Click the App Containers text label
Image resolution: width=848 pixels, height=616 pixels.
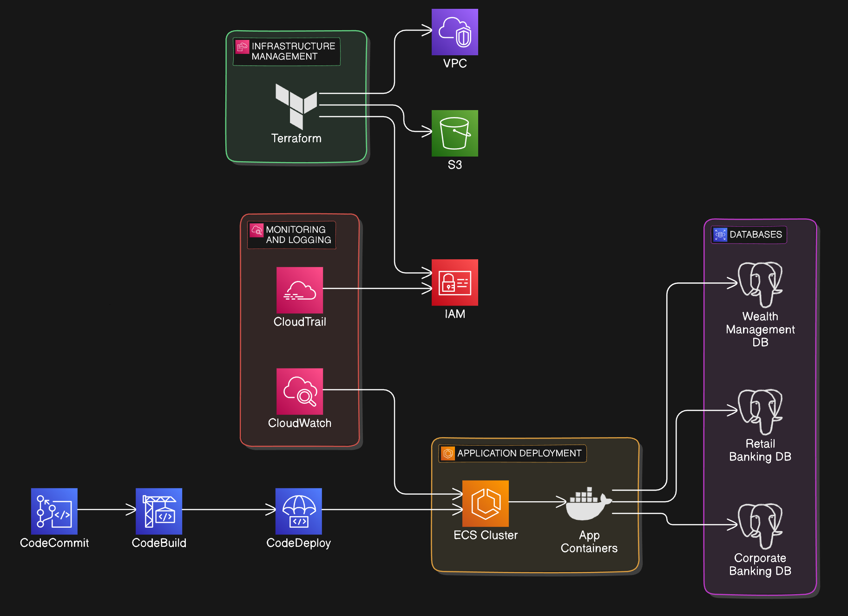coord(589,542)
